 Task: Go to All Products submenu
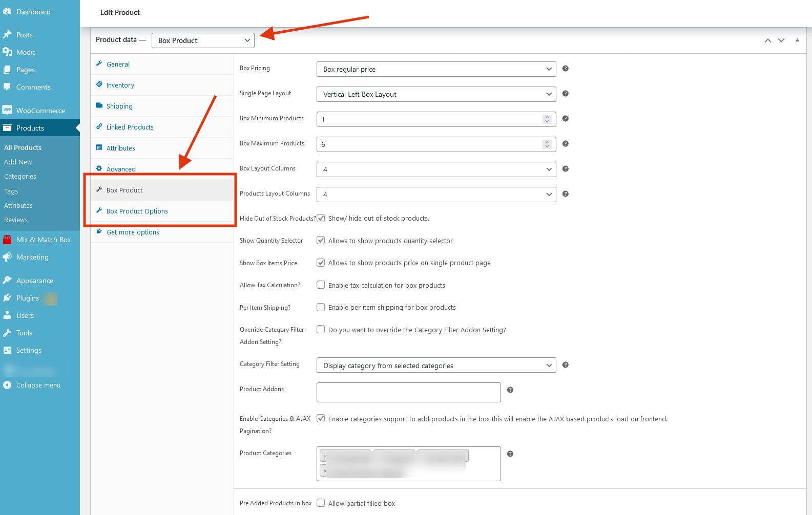23,147
